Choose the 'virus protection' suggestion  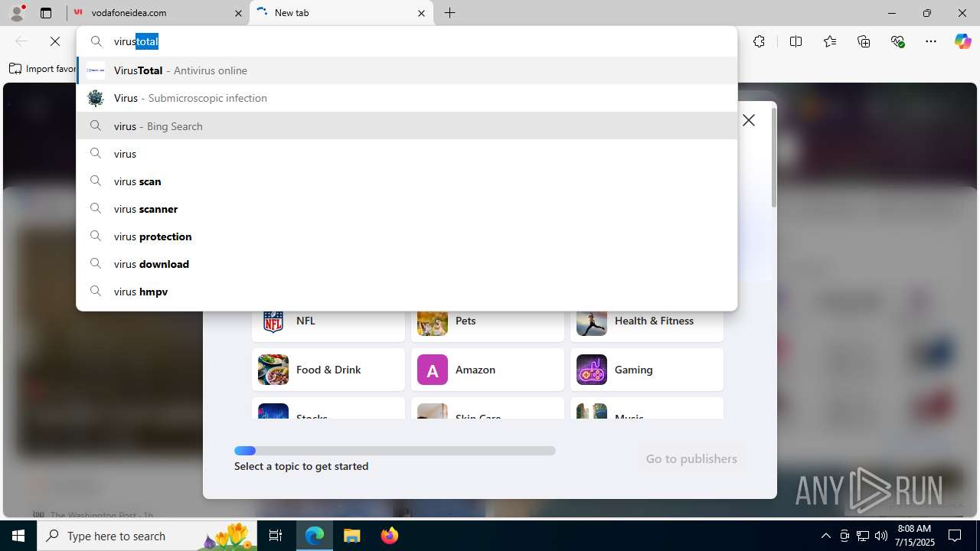coord(407,236)
